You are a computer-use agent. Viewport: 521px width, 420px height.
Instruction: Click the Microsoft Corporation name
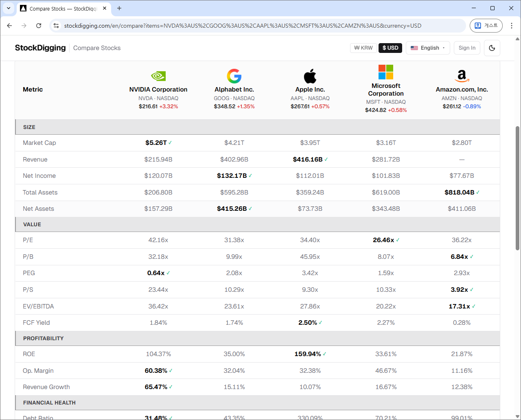point(386,90)
